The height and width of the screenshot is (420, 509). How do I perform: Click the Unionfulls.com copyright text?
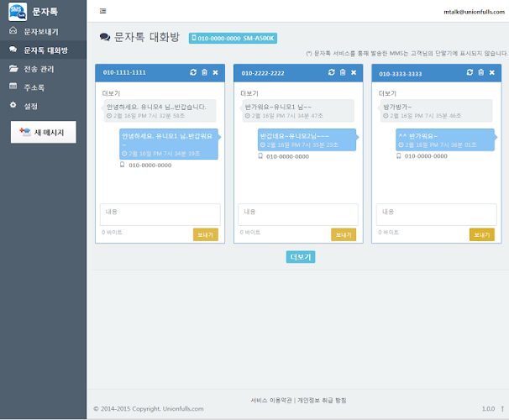coord(149,408)
